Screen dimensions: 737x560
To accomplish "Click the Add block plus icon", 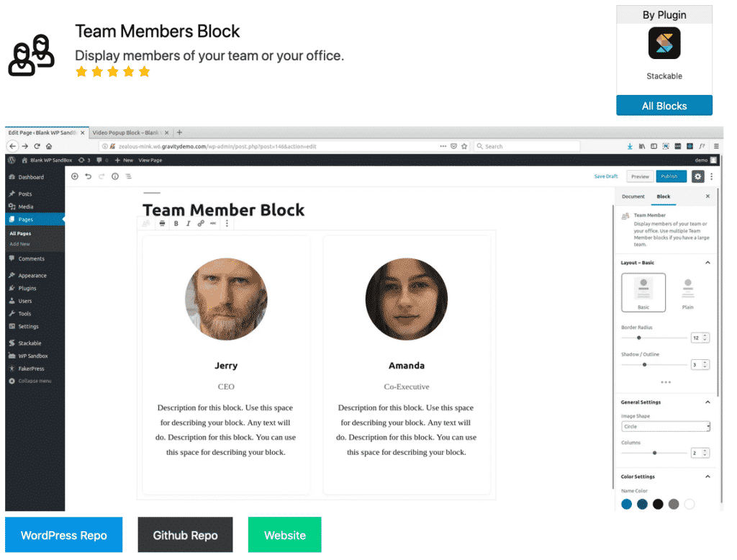I will (74, 176).
